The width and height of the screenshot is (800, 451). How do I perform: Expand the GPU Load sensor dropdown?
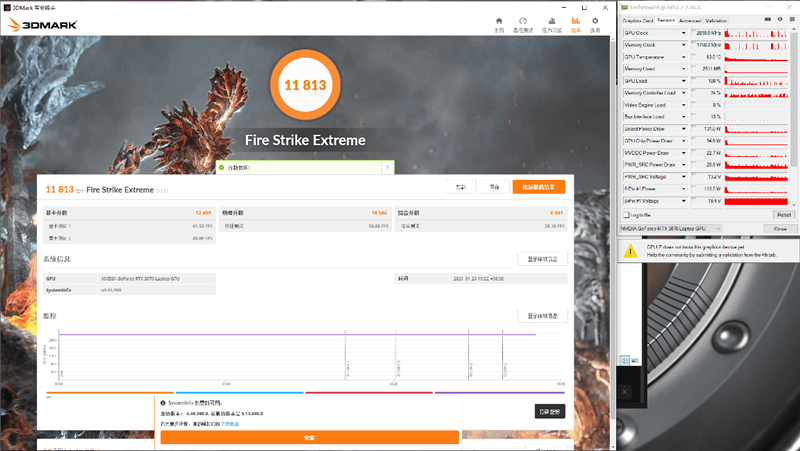click(x=684, y=81)
